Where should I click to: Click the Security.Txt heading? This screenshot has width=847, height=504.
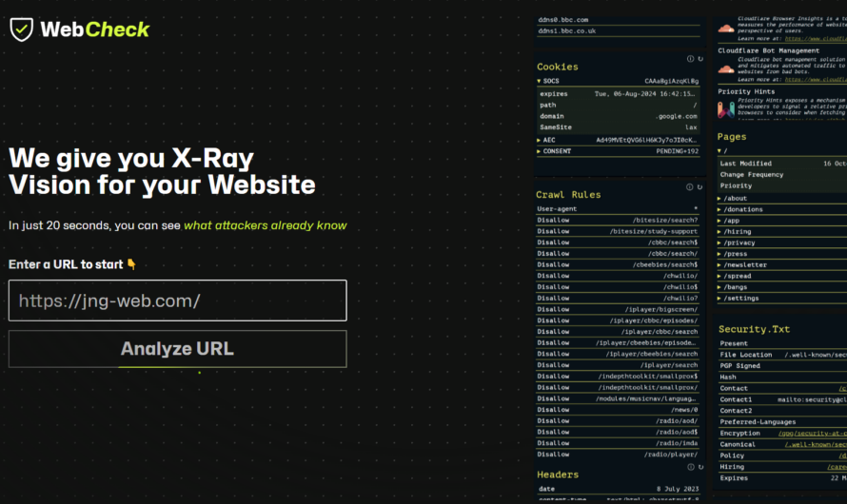click(x=754, y=329)
